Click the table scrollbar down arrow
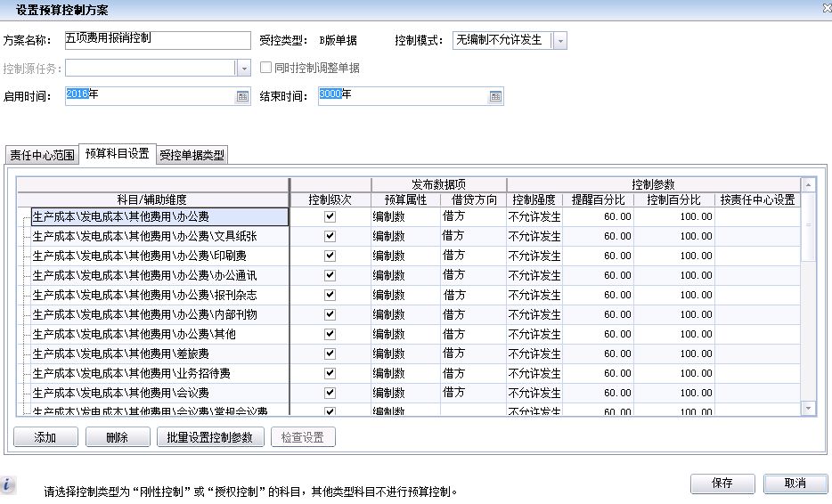This screenshot has height=504, width=832. [x=809, y=408]
